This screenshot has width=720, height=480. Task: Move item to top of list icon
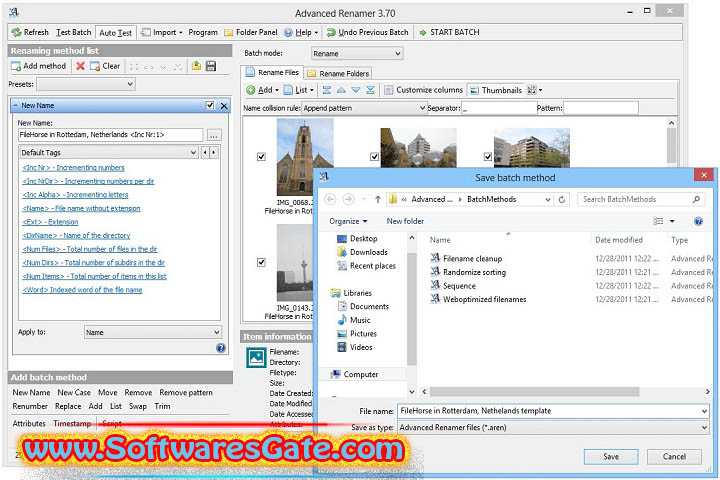(326, 90)
